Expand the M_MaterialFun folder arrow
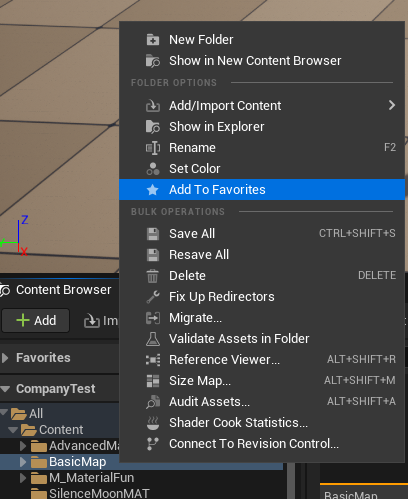This screenshot has height=499, width=408. [x=23, y=478]
